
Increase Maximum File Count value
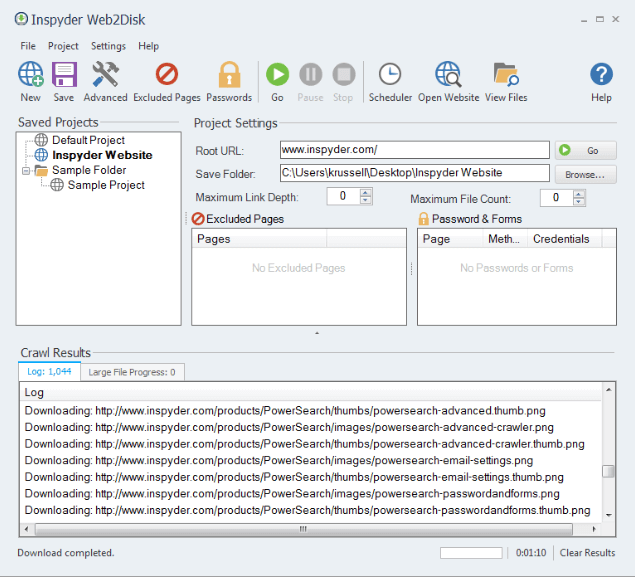point(579,194)
